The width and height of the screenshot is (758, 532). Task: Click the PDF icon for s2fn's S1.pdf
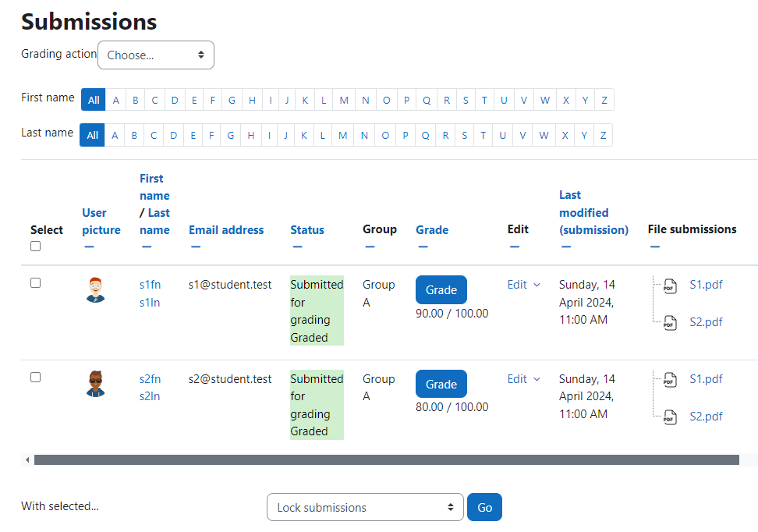coord(670,380)
